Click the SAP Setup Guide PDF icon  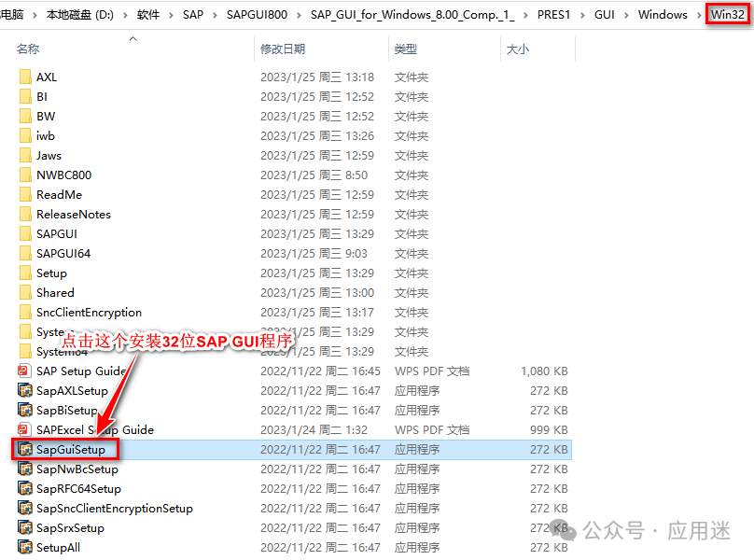pos(24,371)
